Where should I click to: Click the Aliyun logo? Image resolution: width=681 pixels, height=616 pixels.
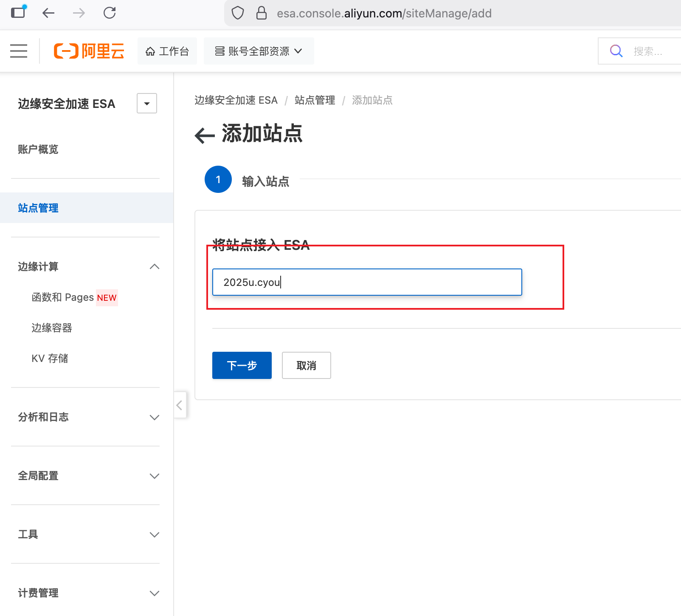[x=89, y=51]
